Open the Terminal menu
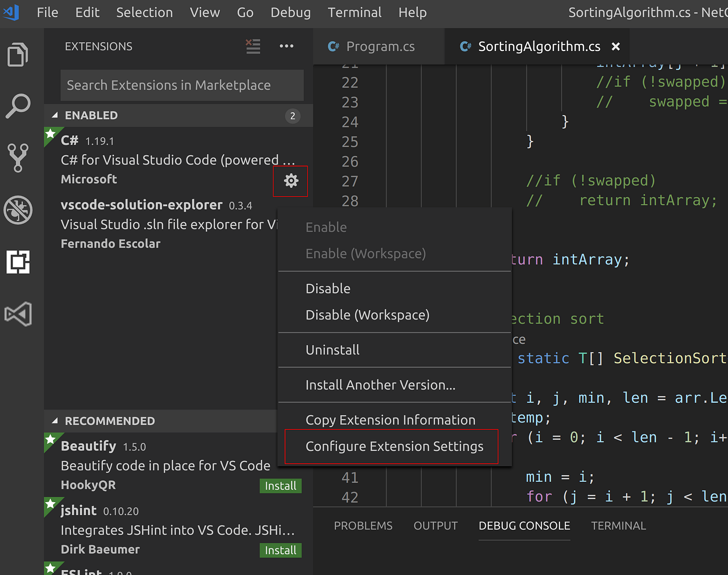 coord(354,12)
